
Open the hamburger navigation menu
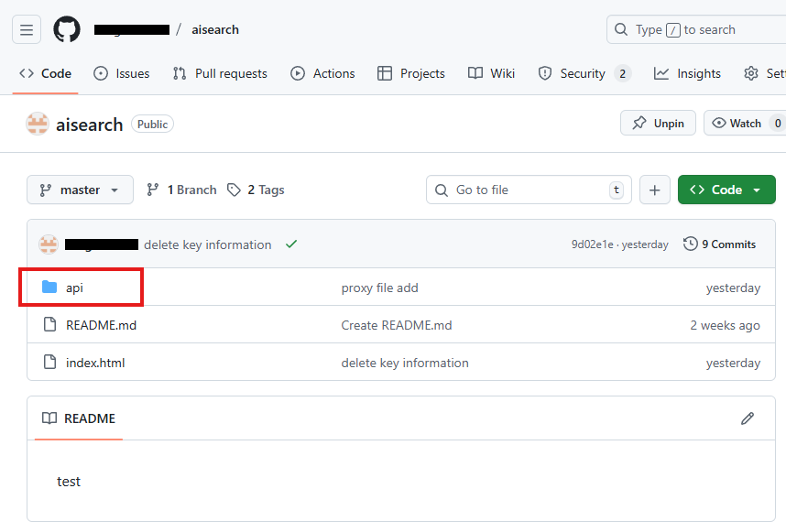tap(27, 29)
